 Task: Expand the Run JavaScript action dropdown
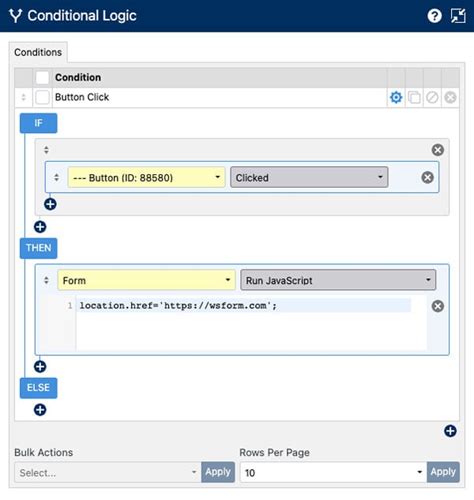pos(338,280)
